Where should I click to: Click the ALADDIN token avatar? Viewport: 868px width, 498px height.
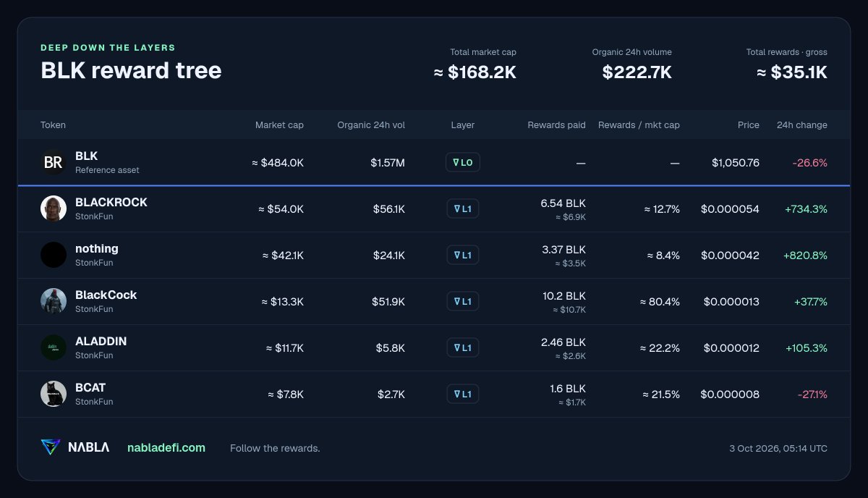pos(54,347)
